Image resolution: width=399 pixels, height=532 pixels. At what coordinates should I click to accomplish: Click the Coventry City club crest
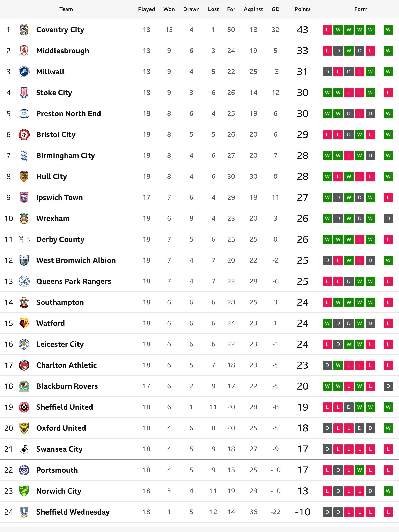point(24,30)
